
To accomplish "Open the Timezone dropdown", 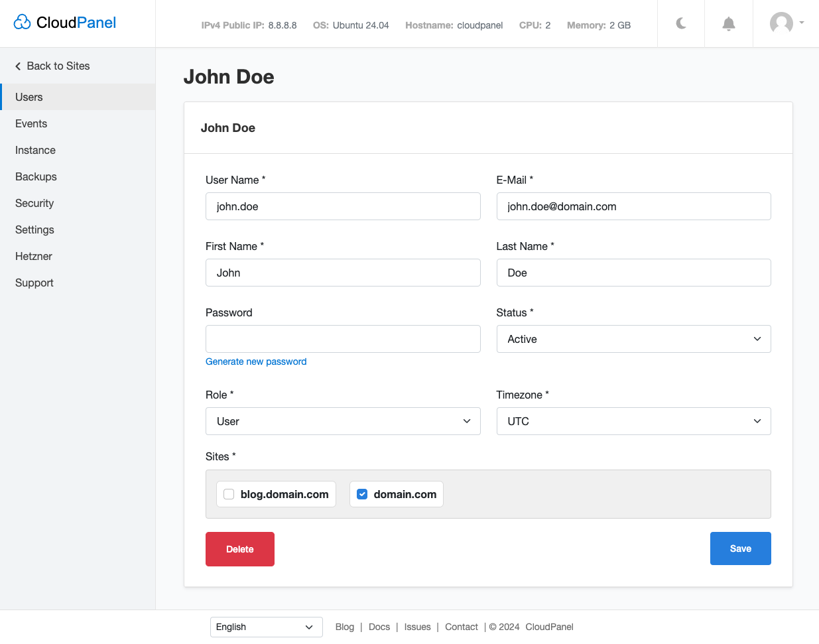I will click(x=633, y=421).
